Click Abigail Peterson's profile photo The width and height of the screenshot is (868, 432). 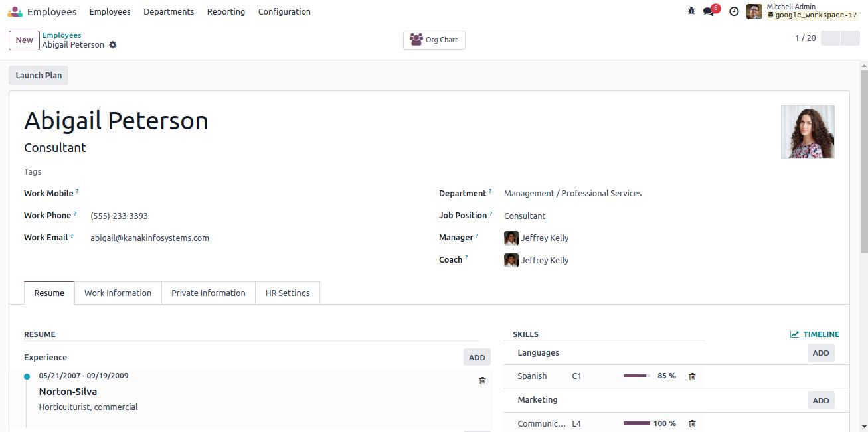pos(808,131)
